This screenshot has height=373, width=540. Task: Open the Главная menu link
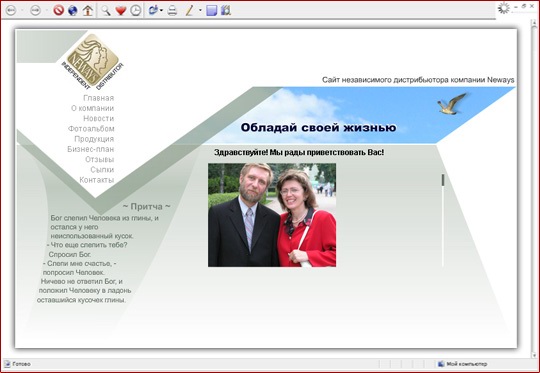[x=98, y=98]
